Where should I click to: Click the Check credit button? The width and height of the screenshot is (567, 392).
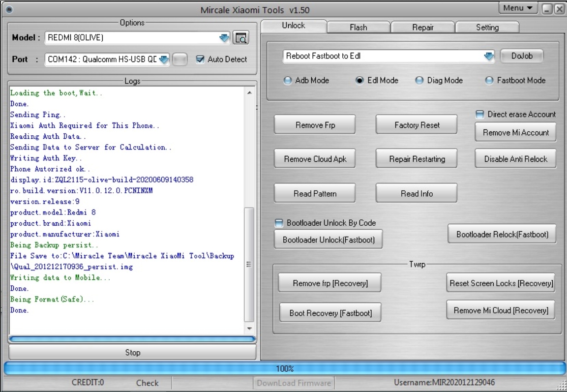coord(147,383)
